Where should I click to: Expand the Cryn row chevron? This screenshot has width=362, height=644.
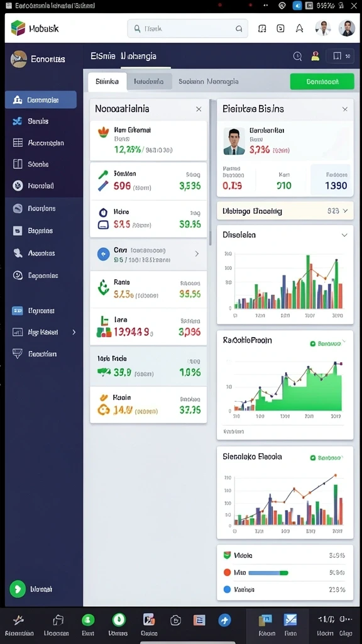[x=197, y=254]
